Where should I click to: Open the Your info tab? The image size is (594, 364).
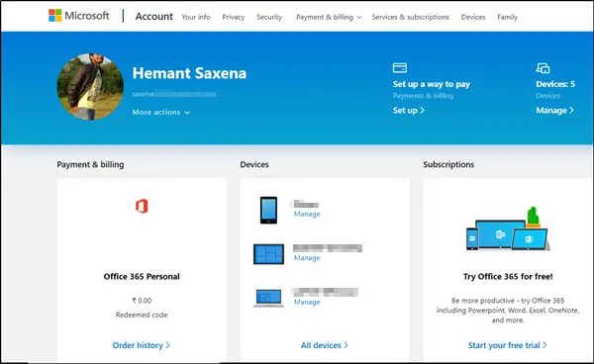[195, 17]
